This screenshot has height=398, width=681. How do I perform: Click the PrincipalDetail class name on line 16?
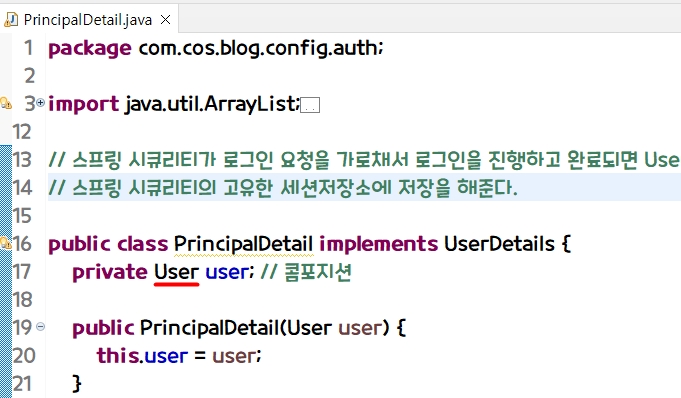(243, 244)
